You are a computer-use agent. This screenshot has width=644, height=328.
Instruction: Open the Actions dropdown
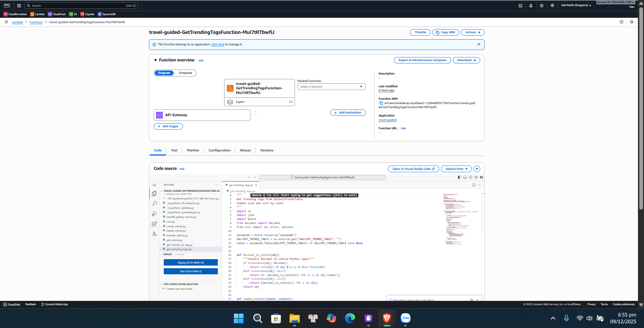(473, 32)
